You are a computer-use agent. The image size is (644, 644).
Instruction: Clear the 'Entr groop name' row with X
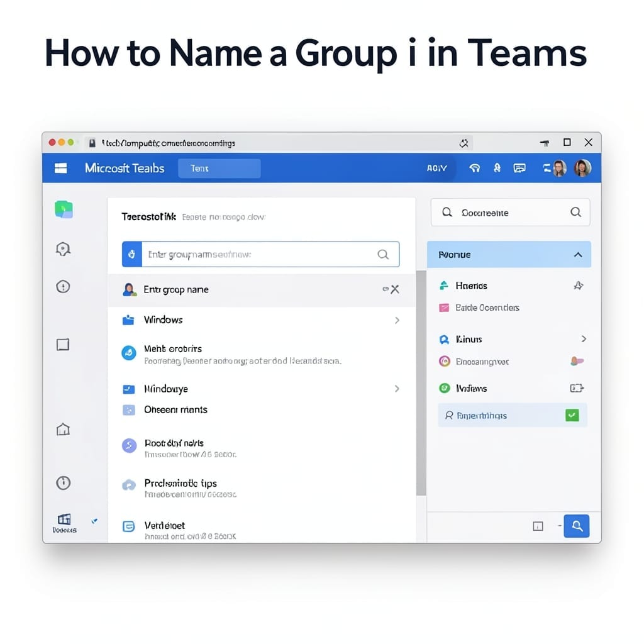[x=395, y=289]
